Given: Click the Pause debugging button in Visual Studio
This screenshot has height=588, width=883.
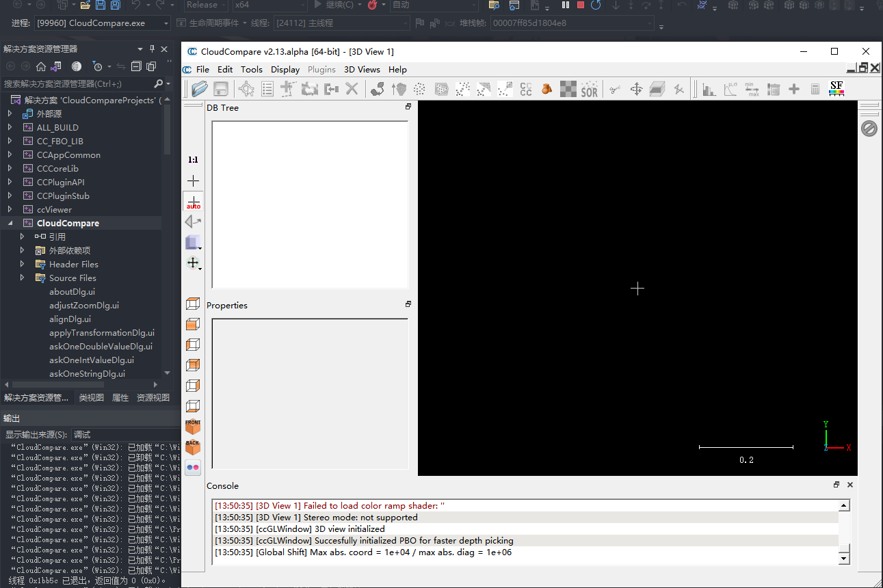Looking at the screenshot, I should pos(566,5).
